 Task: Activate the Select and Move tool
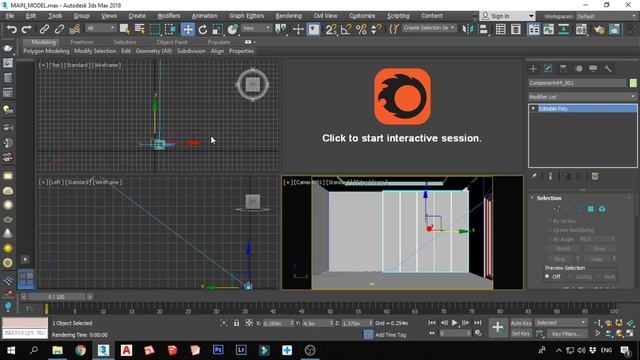[x=187, y=29]
